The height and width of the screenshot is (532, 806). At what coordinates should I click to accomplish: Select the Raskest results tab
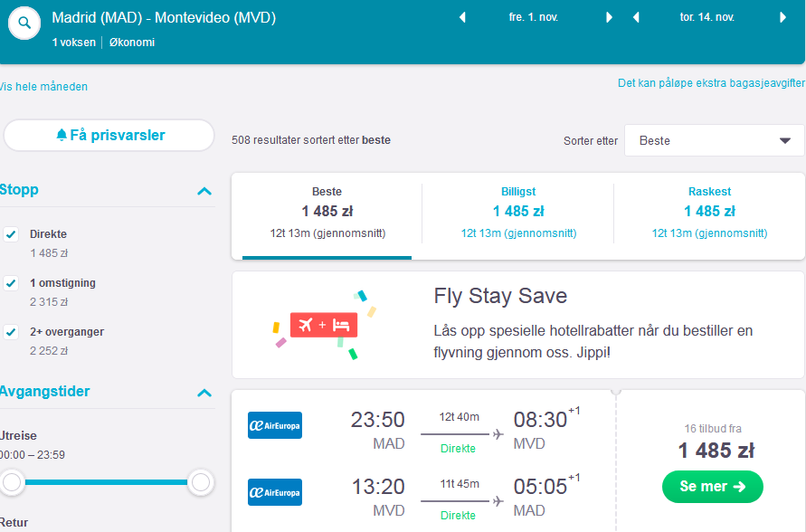pos(709,213)
